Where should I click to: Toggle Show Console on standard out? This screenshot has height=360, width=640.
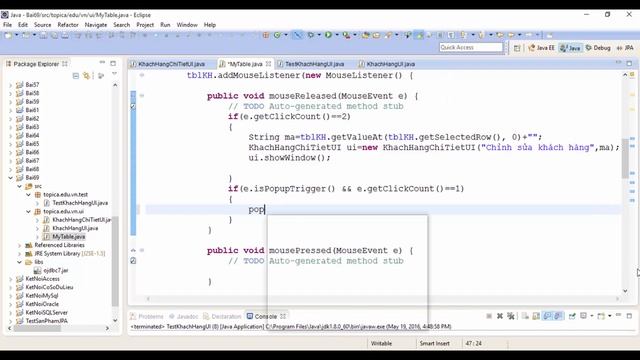pyautogui.click(x=547, y=316)
